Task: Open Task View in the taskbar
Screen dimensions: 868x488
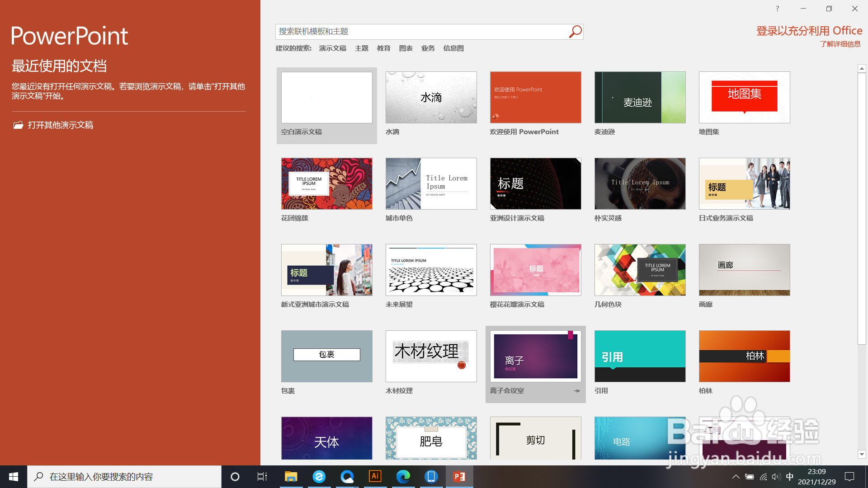Action: 262,477
